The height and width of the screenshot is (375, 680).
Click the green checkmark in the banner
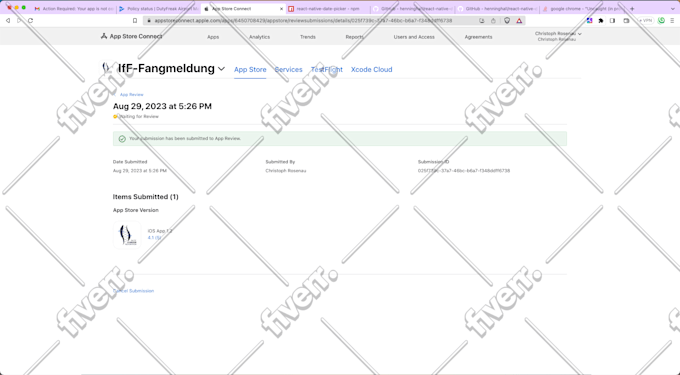coord(122,139)
